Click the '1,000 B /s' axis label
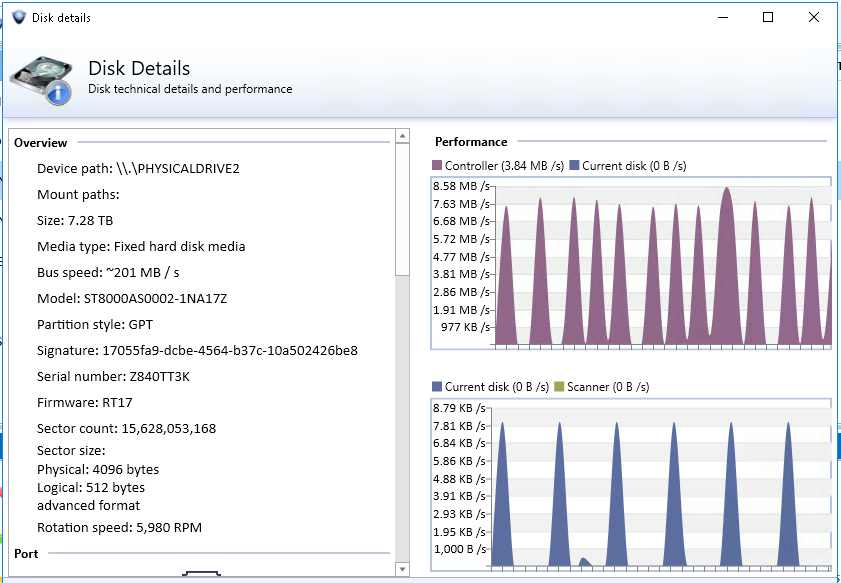 459,549
